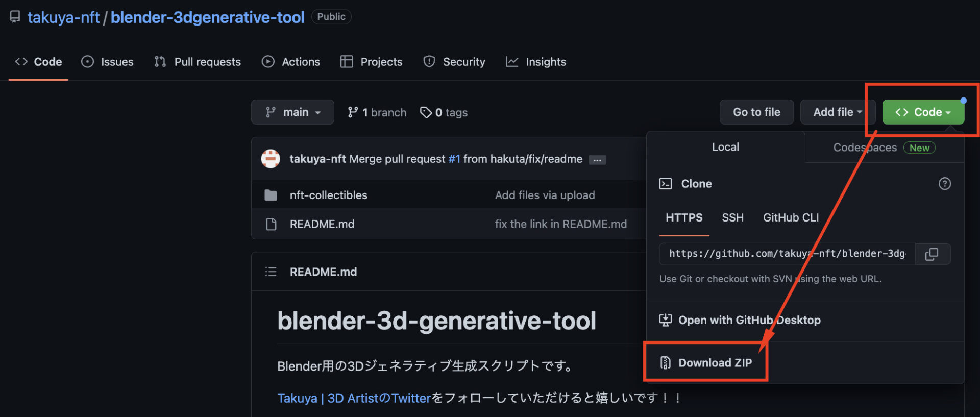The image size is (980, 417).
Task: Copy the HTTPS clone URL to clipboard
Action: click(932, 254)
